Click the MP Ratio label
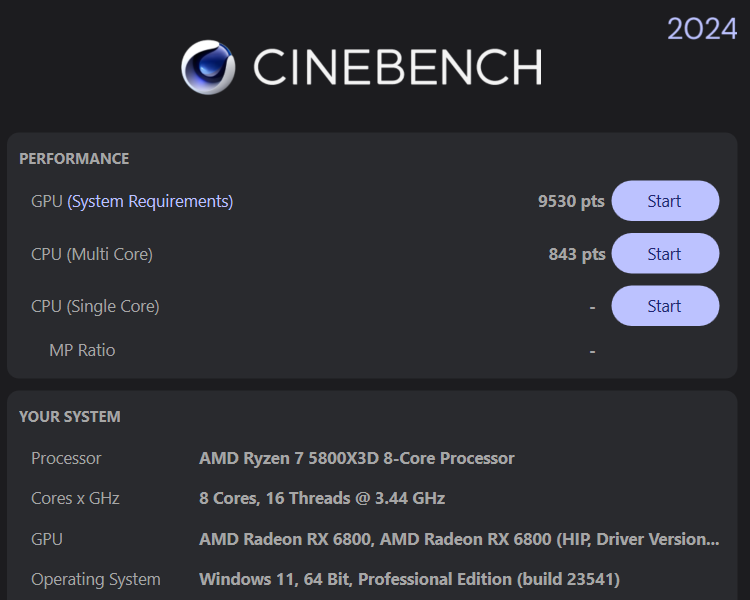Viewport: 750px width, 600px height. point(82,350)
